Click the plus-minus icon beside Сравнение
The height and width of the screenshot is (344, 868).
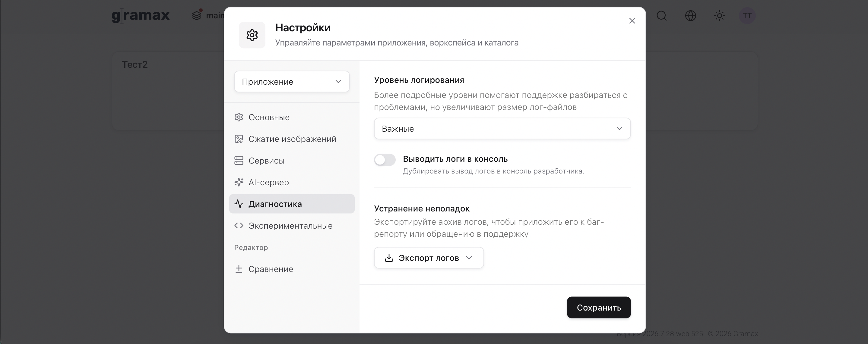(x=239, y=269)
